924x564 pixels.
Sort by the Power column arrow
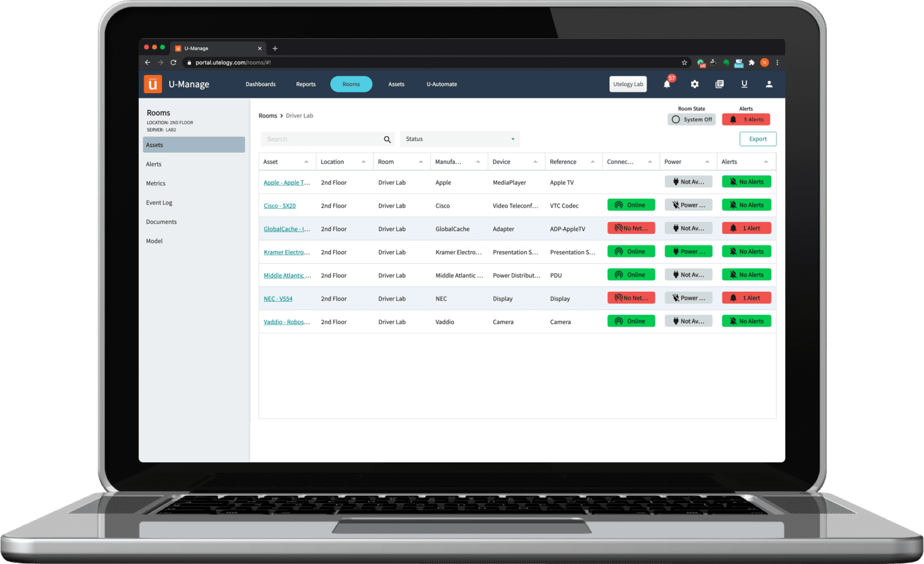(x=707, y=162)
